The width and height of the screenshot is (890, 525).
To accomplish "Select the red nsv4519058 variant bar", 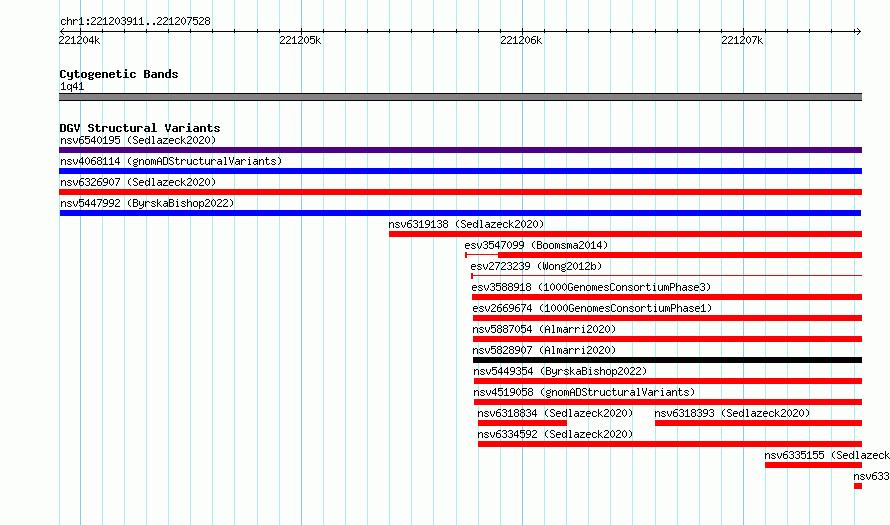I will 668,402.
